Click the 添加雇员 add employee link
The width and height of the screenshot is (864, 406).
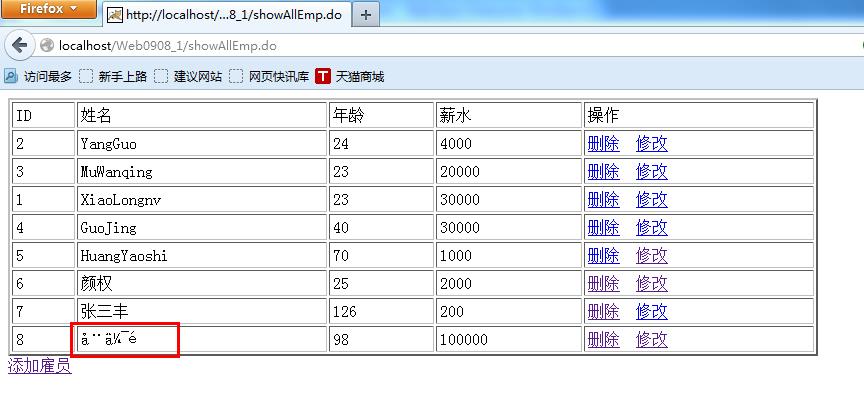pyautogui.click(x=40, y=366)
